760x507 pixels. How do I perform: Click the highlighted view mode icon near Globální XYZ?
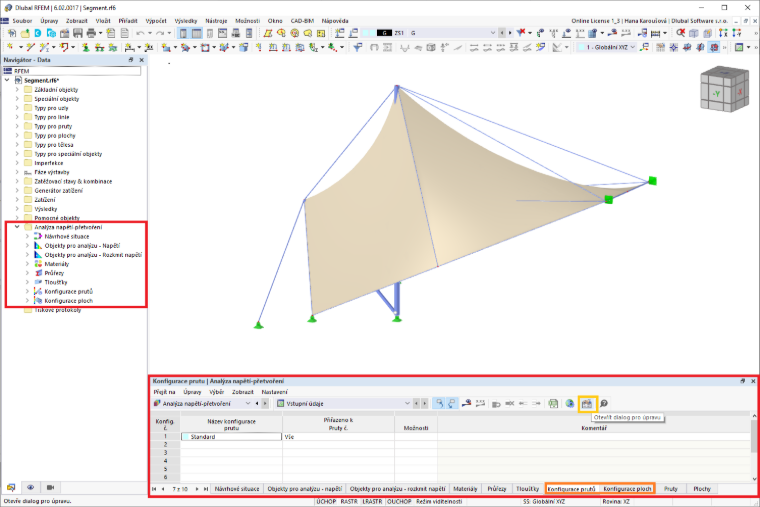[713, 47]
